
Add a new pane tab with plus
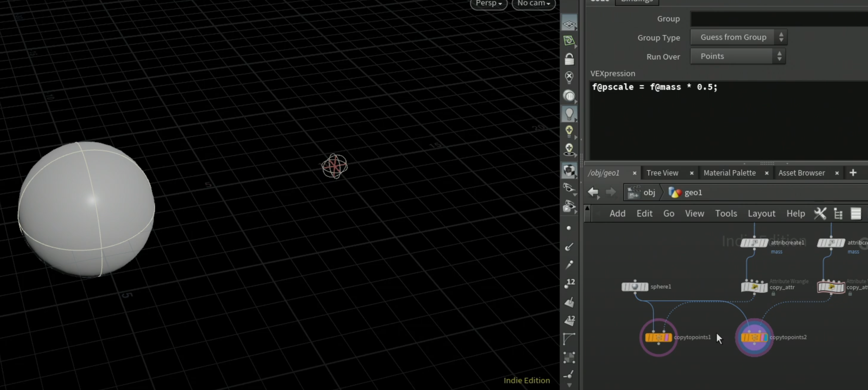pyautogui.click(x=853, y=173)
